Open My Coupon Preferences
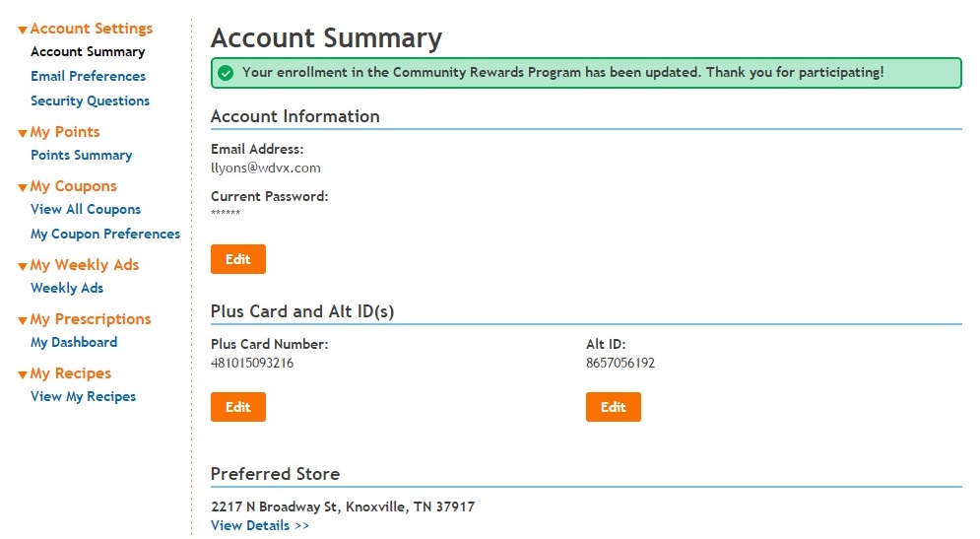 coord(105,235)
